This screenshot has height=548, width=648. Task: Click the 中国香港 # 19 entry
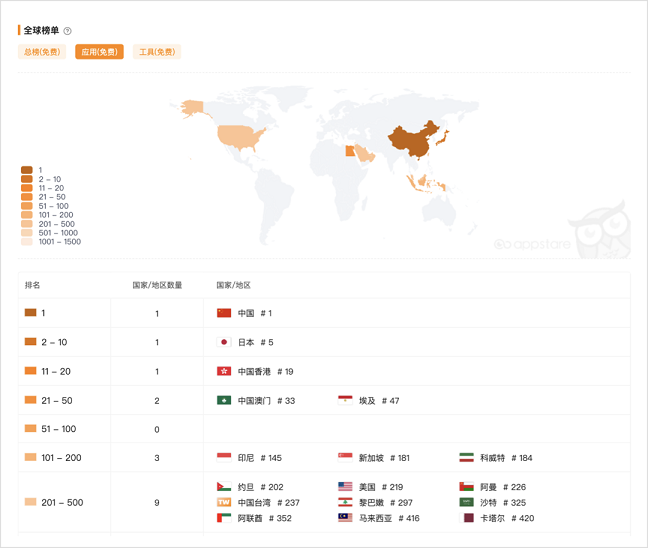tap(266, 372)
